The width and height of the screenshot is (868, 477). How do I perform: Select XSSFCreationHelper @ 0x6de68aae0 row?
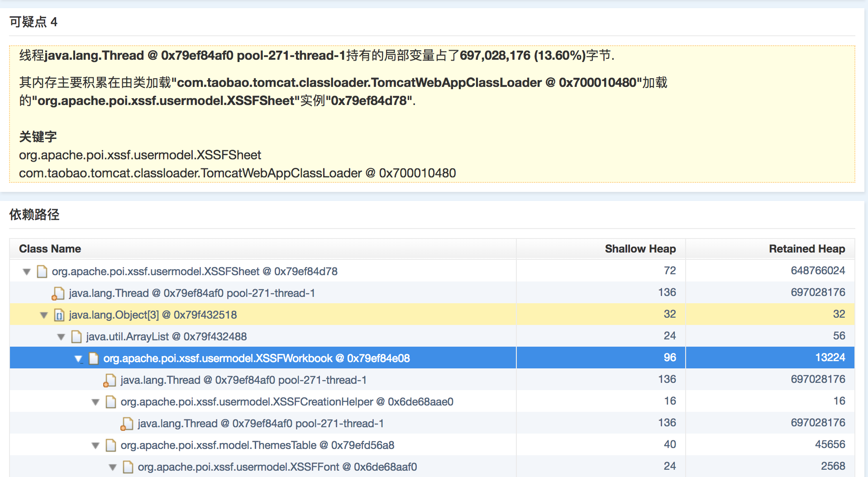tap(432, 401)
